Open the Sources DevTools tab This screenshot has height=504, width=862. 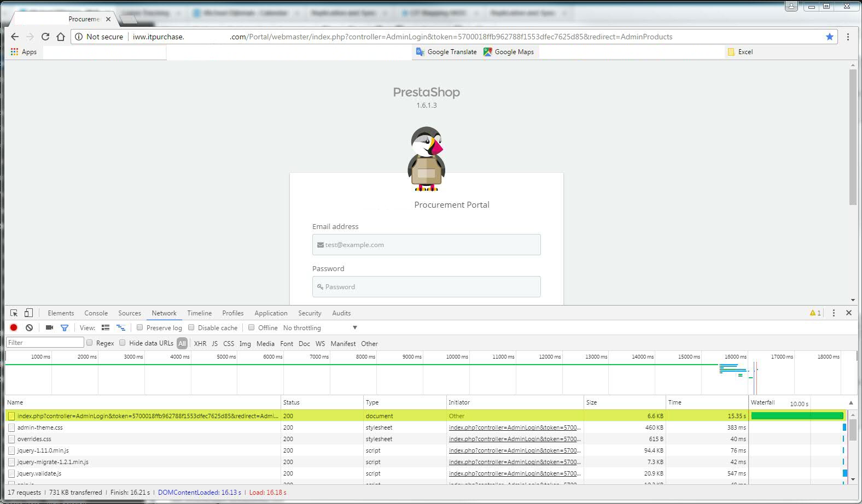(130, 313)
